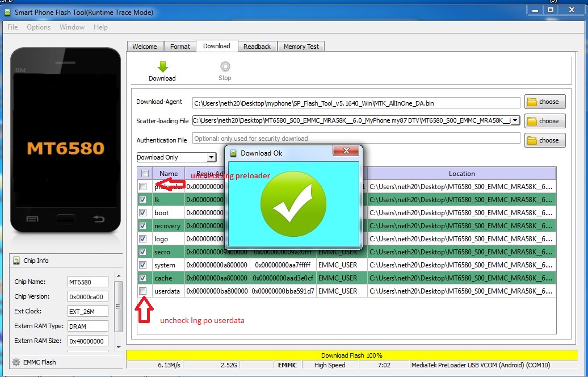Uncheck the logo partition checkbox
Image resolution: width=588 pixels, height=377 pixels.
[143, 238]
